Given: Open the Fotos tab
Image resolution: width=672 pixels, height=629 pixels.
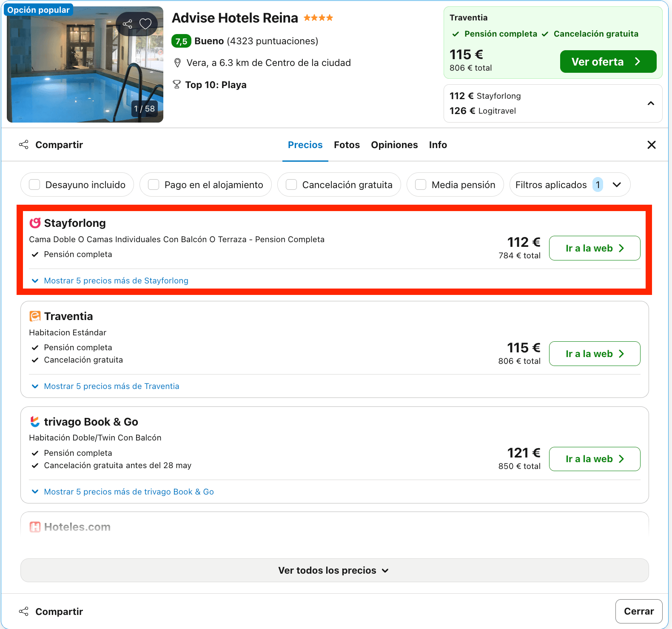Looking at the screenshot, I should pos(347,145).
